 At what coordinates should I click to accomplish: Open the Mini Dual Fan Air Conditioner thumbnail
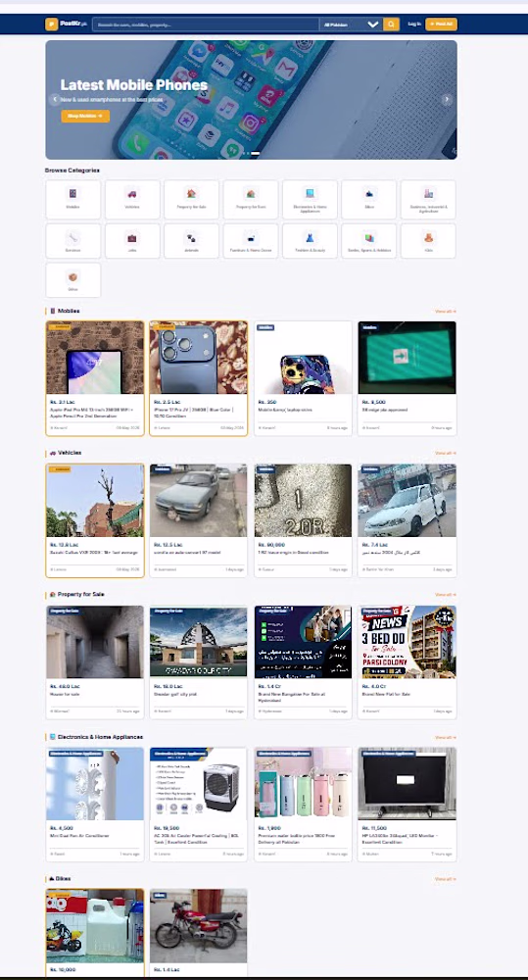[95, 784]
